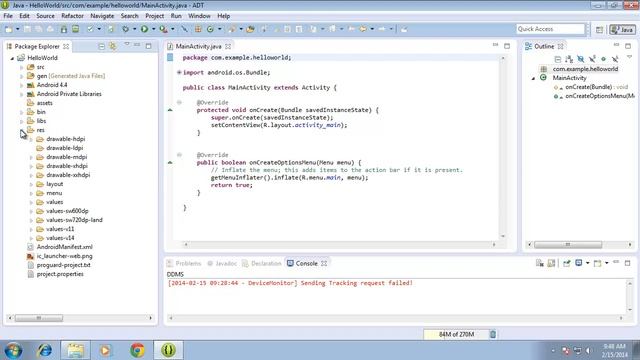Screen dimensions: 640x360
Task: Click the Package Explorer horizontal scrollbar thumb
Action: coord(39,318)
